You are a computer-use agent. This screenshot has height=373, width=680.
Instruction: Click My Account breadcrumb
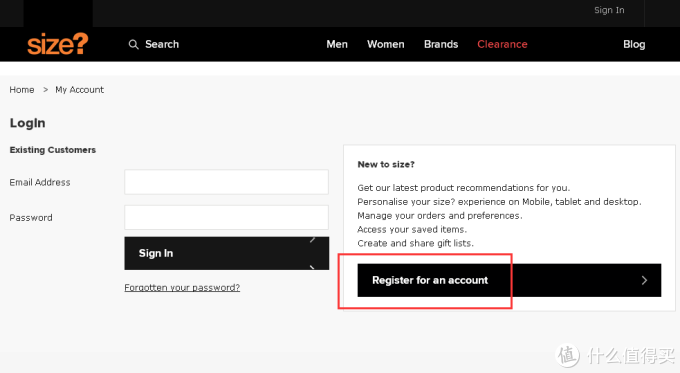tap(79, 90)
